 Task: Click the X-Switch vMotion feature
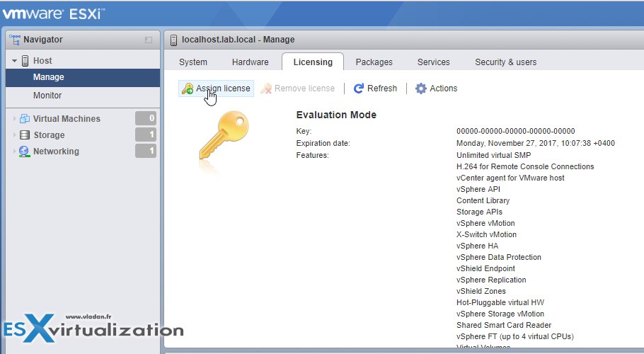coord(486,234)
